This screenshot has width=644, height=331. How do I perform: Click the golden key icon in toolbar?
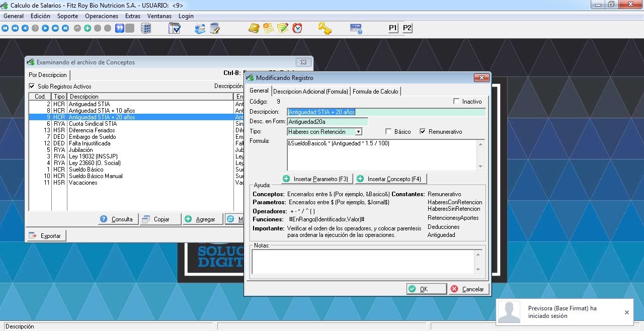coord(325,28)
